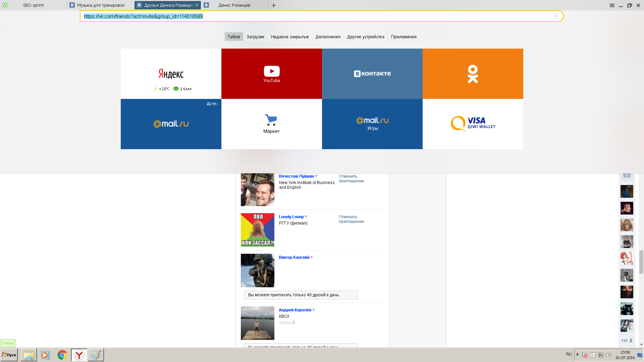Open the browser hamburger menu

click(612, 5)
